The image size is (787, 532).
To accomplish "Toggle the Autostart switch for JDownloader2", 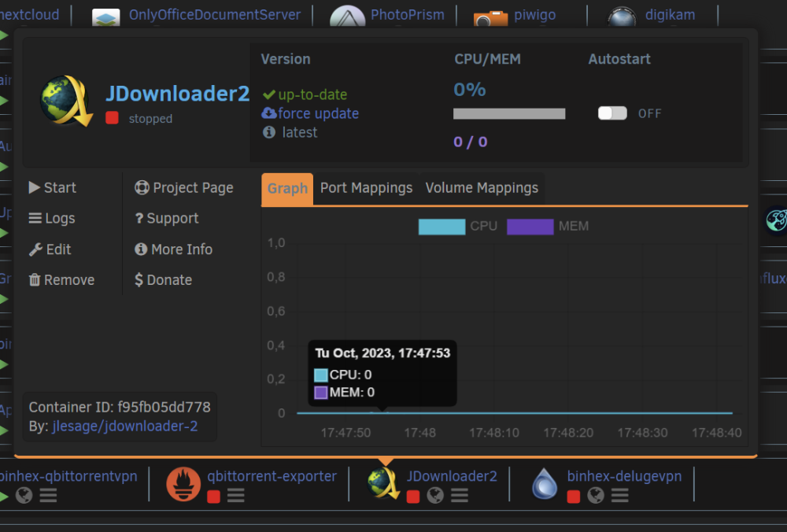I will (x=612, y=113).
